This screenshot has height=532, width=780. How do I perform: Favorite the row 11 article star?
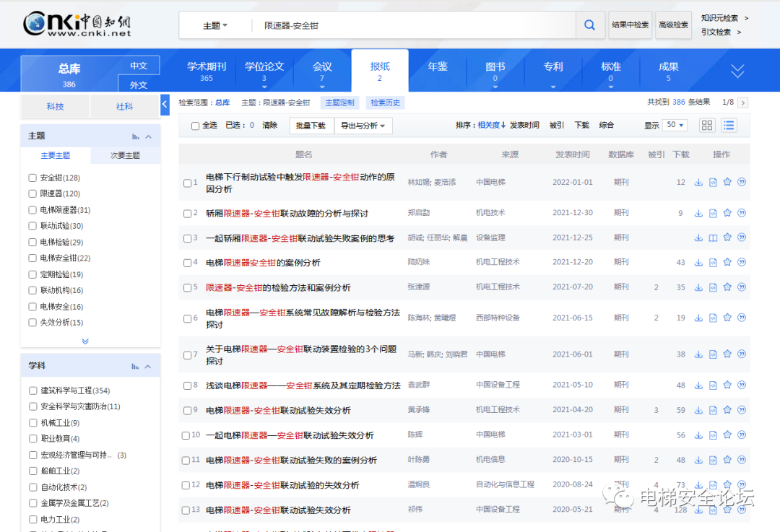pos(727,460)
